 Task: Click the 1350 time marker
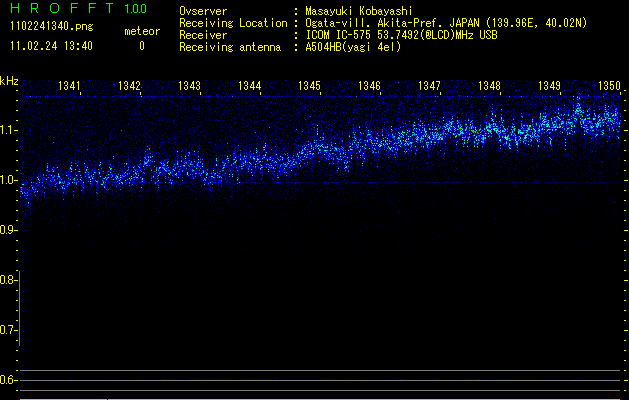[608, 87]
